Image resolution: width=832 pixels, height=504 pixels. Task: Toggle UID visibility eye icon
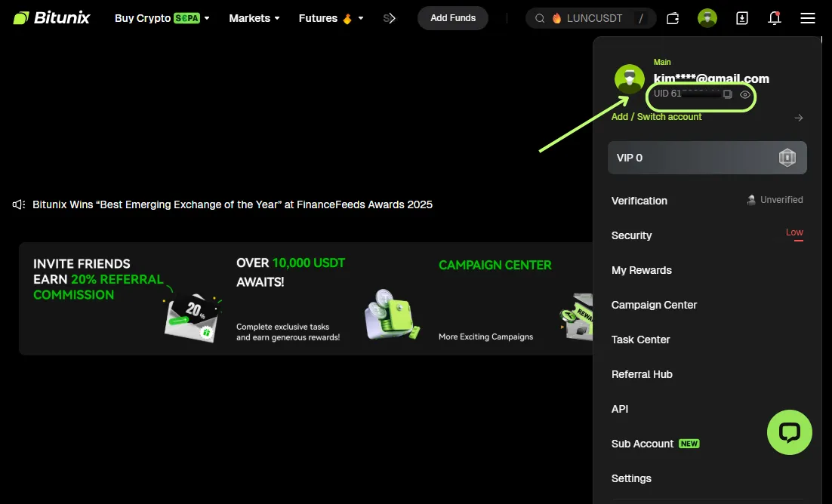pos(745,94)
